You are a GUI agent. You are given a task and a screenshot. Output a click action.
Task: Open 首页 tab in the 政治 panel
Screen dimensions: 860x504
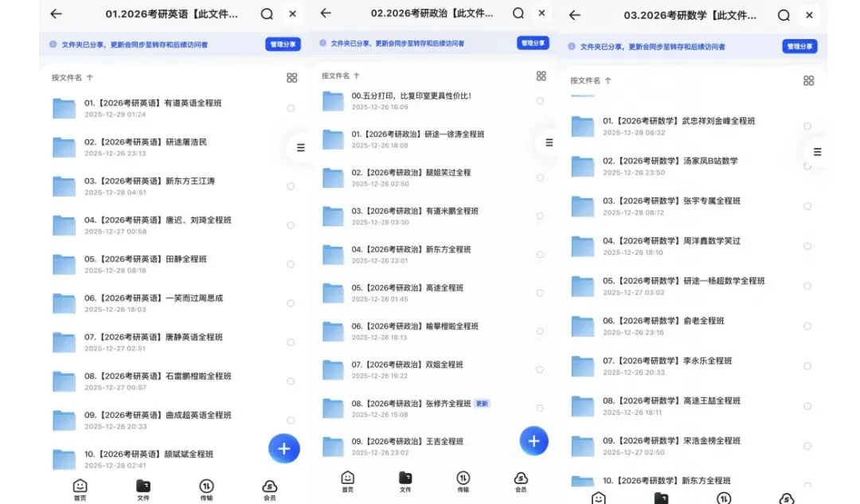coord(348,482)
